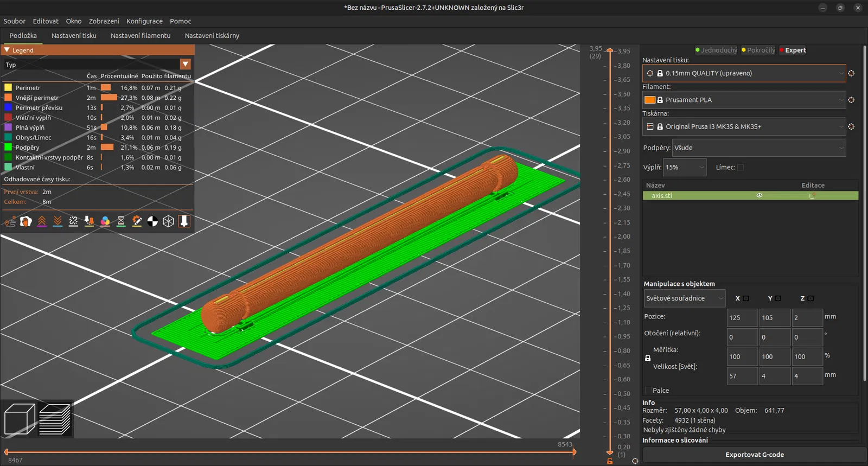
Task: Toggle pause prints hourglass icon in legend
Action: 121,221
